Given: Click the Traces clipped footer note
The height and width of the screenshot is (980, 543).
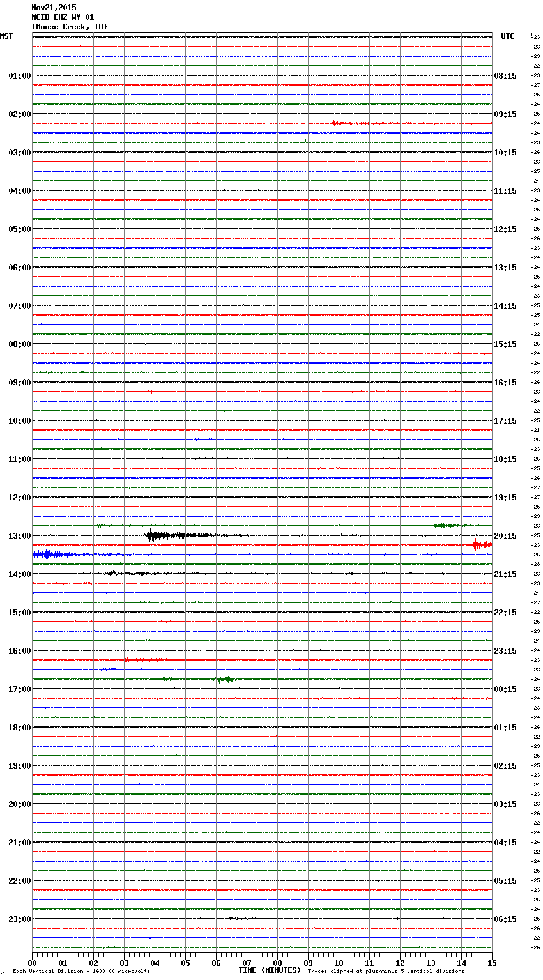Looking at the screenshot, I should 386,971.
